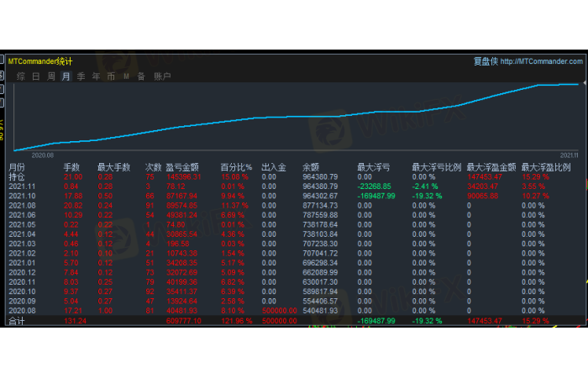Image resolution: width=588 pixels, height=378 pixels.
Task: Open the 年 yearly statistics tab
Action: click(x=97, y=76)
